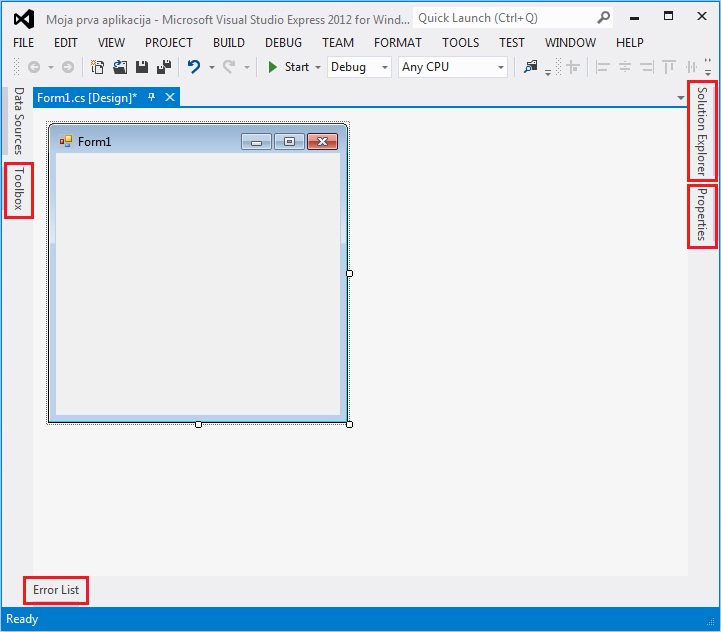Open the BUILD menu
This screenshot has width=721, height=632.
(229, 43)
